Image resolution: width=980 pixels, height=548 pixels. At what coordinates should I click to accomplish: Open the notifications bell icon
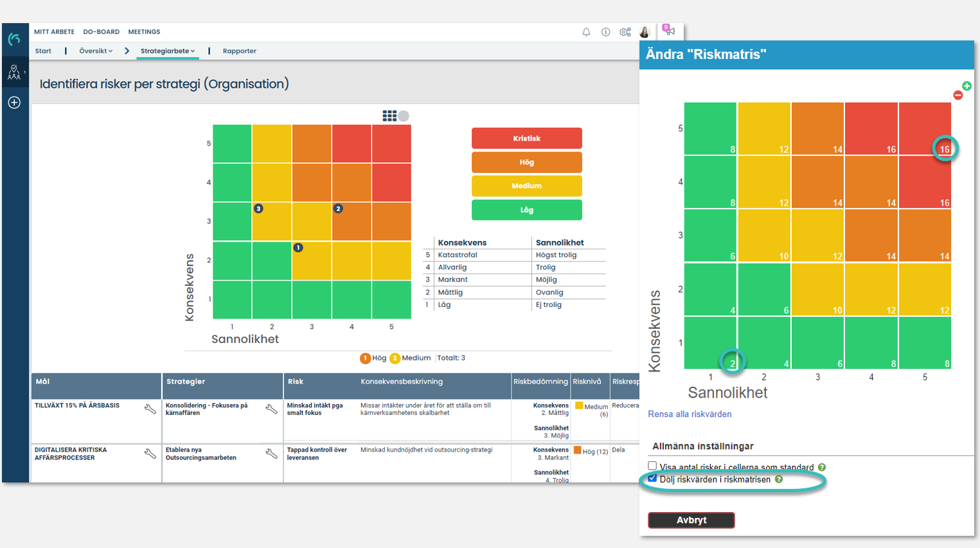tap(586, 32)
